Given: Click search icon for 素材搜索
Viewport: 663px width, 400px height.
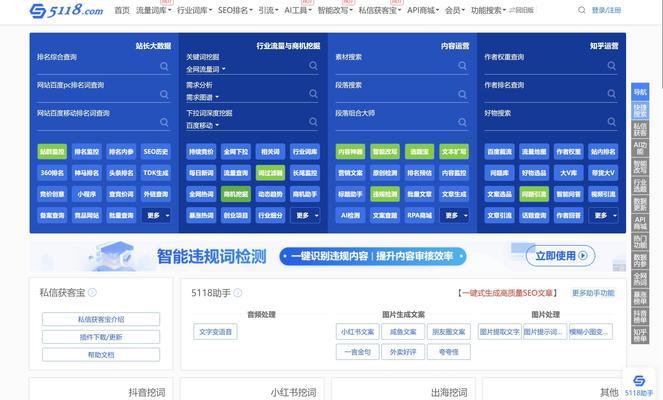Looking at the screenshot, I should (463, 66).
